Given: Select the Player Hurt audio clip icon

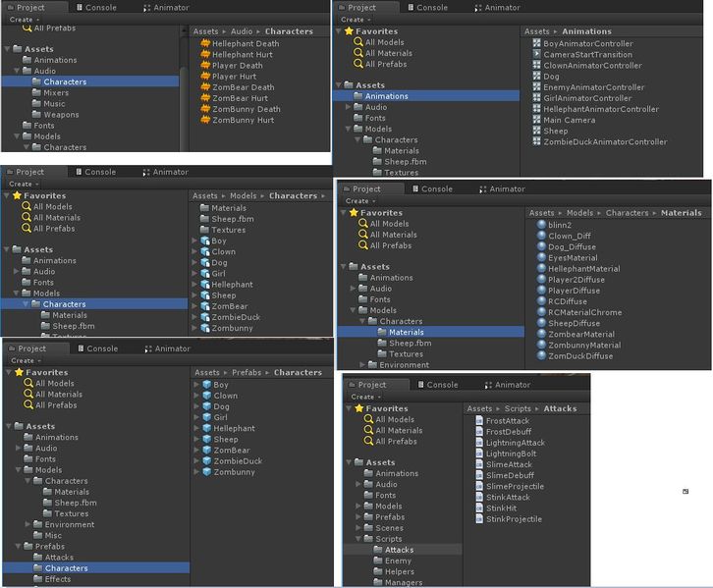Looking at the screenshot, I should point(205,77).
